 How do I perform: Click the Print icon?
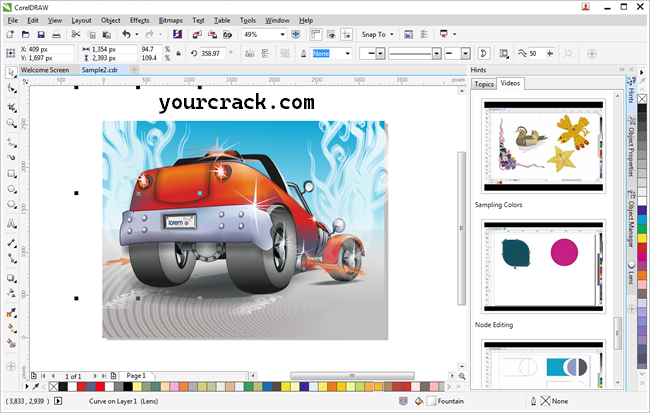coord(56,34)
